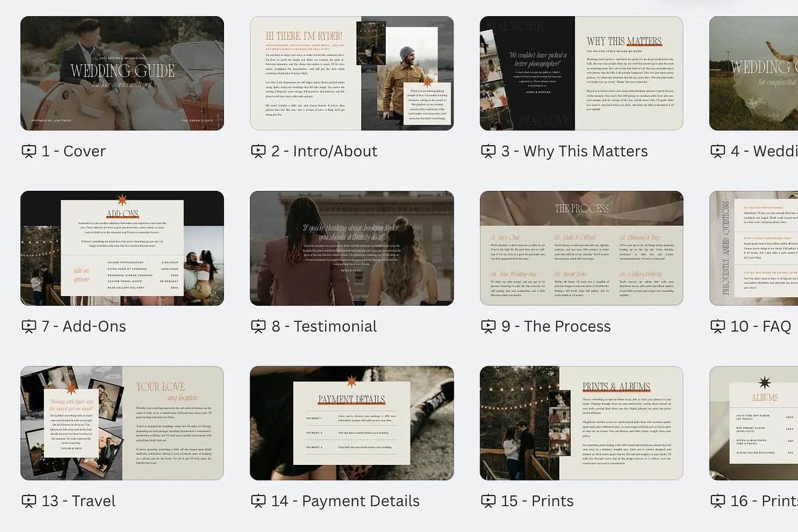
Task: Open the 15 - Prints page thumbnail
Action: pyautogui.click(x=581, y=423)
